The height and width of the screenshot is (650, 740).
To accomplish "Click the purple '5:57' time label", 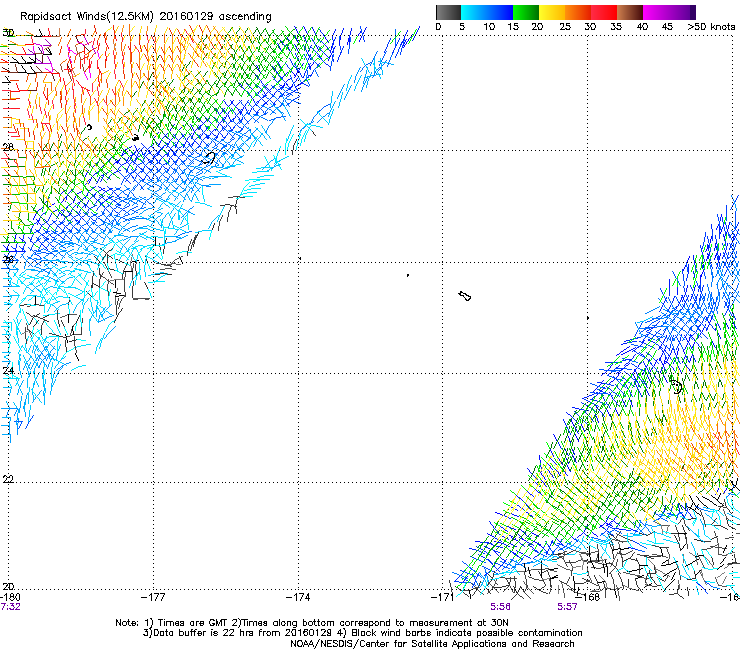I will [567, 607].
